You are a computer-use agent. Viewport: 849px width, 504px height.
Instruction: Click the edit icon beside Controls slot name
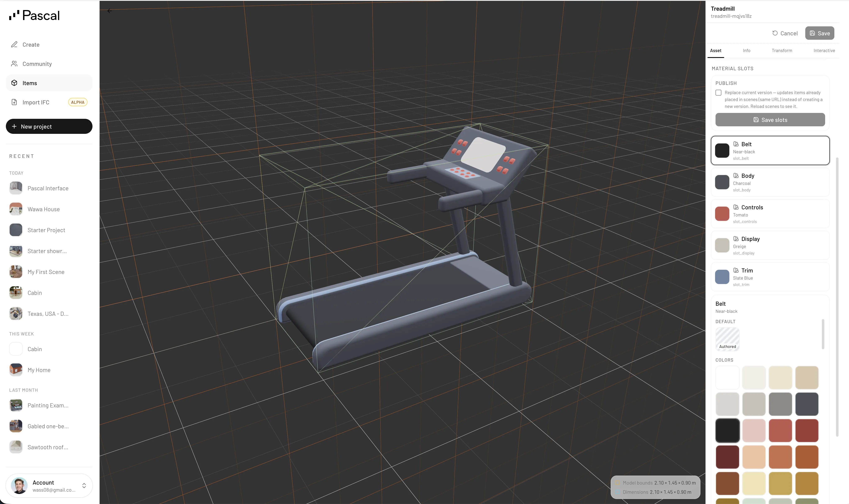736,207
